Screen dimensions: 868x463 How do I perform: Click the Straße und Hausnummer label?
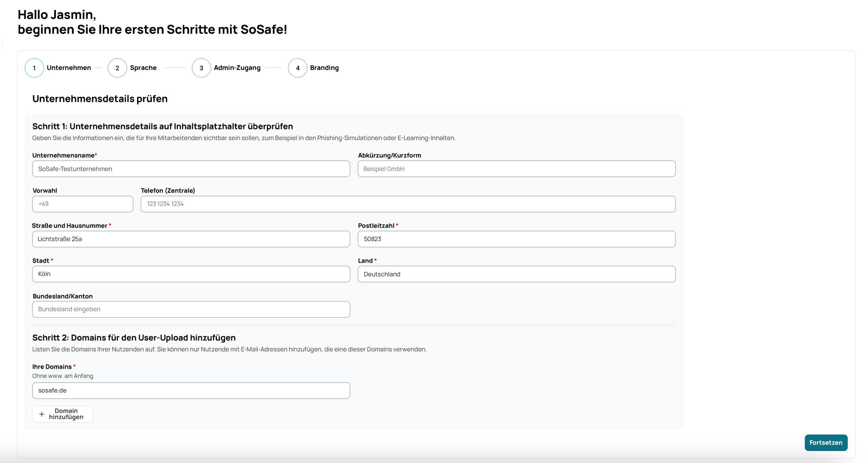[71, 226]
